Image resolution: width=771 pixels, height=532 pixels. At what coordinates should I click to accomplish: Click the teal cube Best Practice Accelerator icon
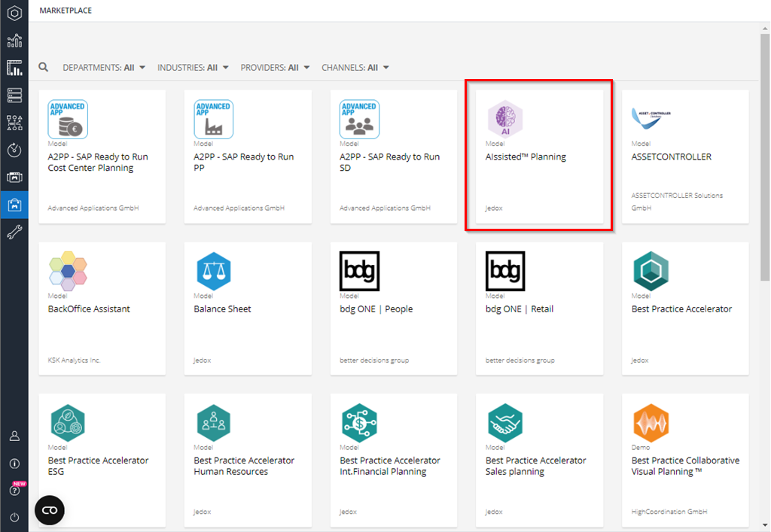point(651,271)
